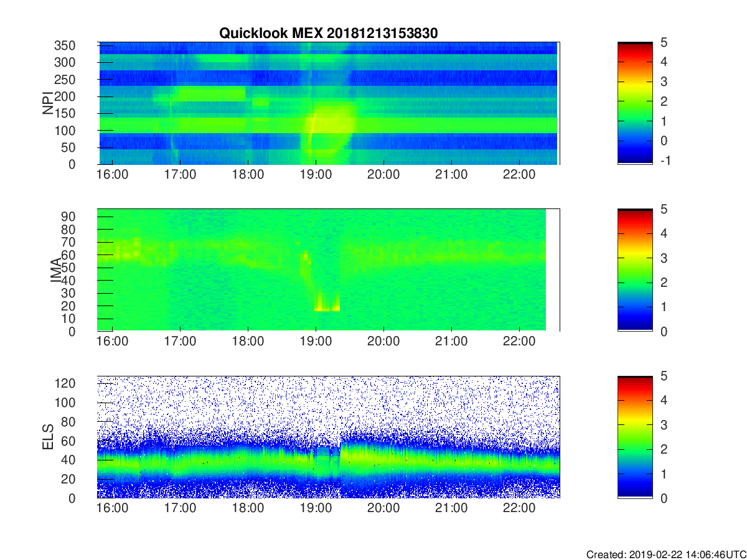
Task: Click the IMA spectrogram plot area
Action: pyautogui.click(x=328, y=270)
